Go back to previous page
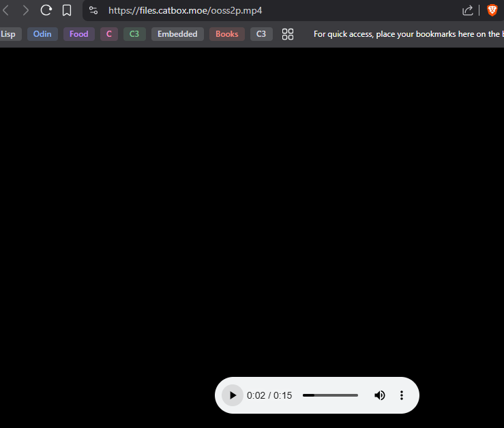 [x=5, y=10]
